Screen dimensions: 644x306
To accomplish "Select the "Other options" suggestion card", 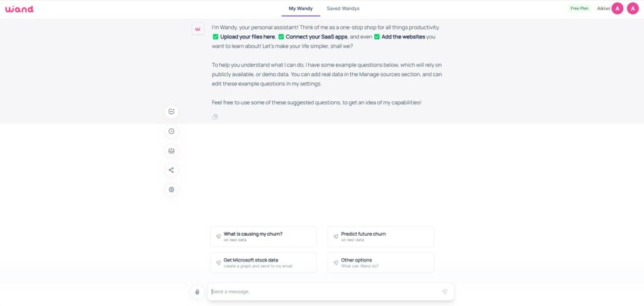I will pos(380,263).
